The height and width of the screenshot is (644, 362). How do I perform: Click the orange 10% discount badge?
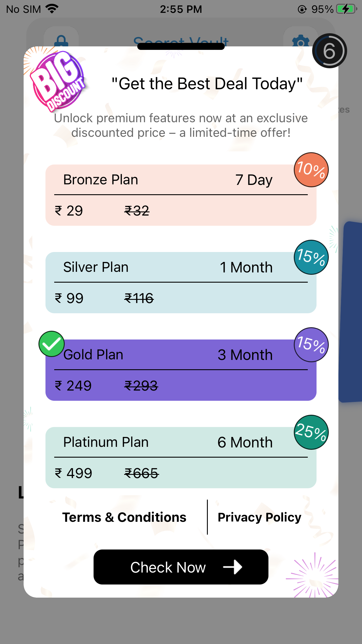pos(311,170)
